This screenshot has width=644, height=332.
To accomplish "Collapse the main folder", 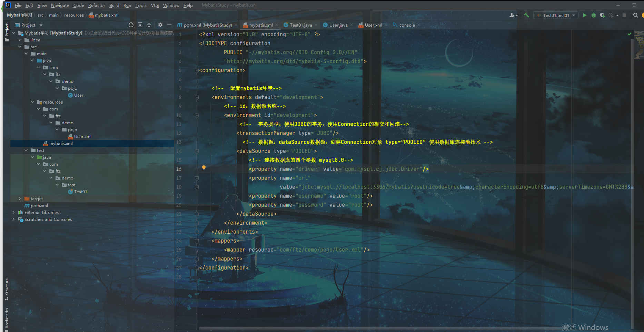I will click(26, 53).
